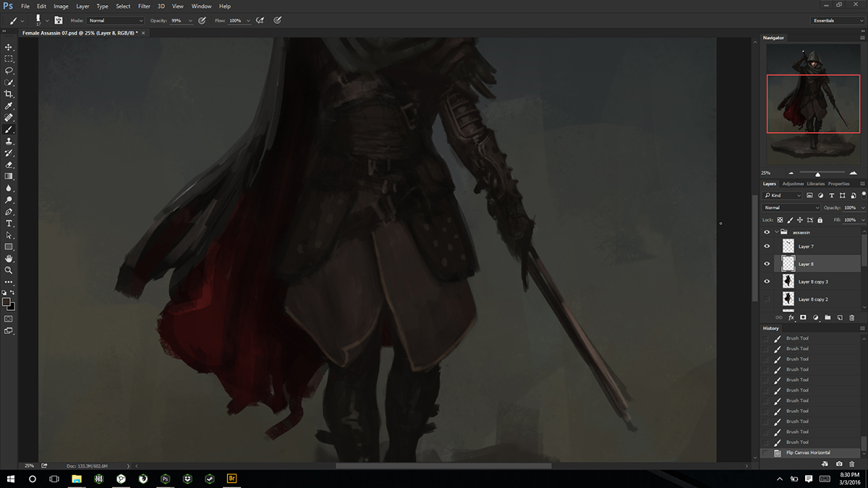Switch to the Adjustments tab
868x488 pixels.
click(x=793, y=184)
